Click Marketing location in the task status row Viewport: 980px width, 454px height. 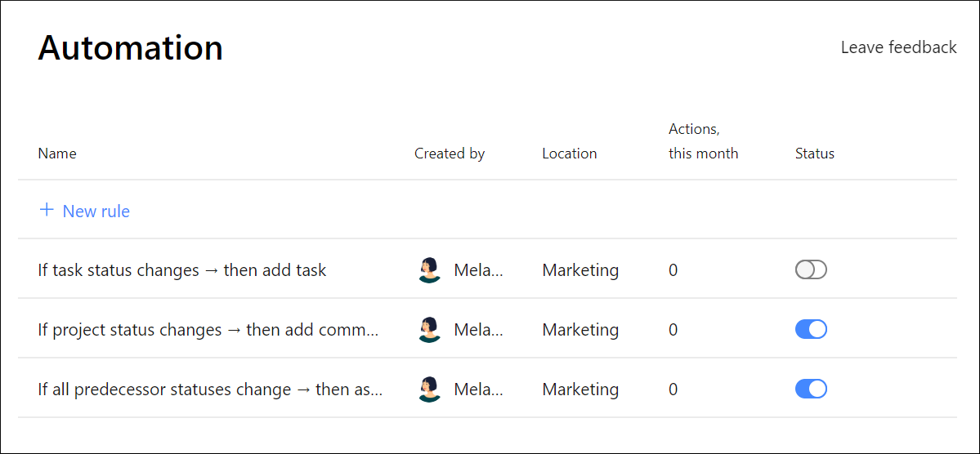[x=580, y=270]
